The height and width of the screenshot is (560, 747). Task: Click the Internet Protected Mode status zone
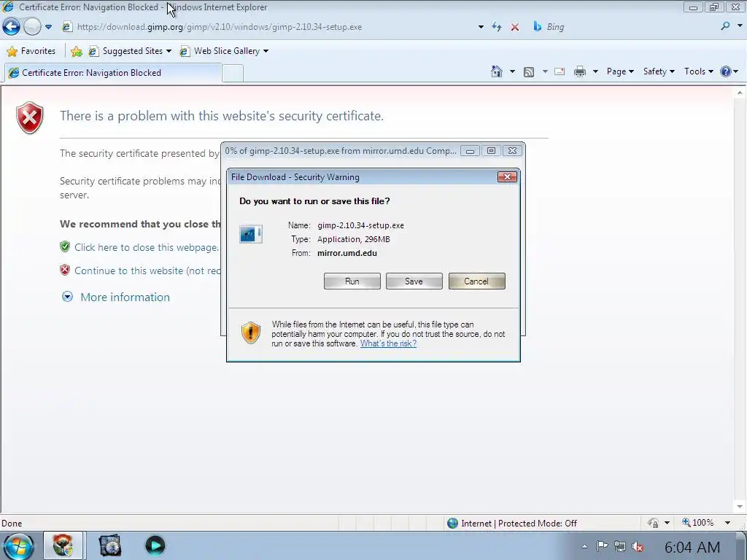512,524
